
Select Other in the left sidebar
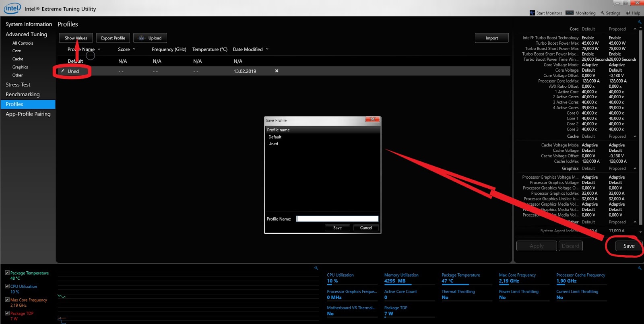(x=18, y=75)
